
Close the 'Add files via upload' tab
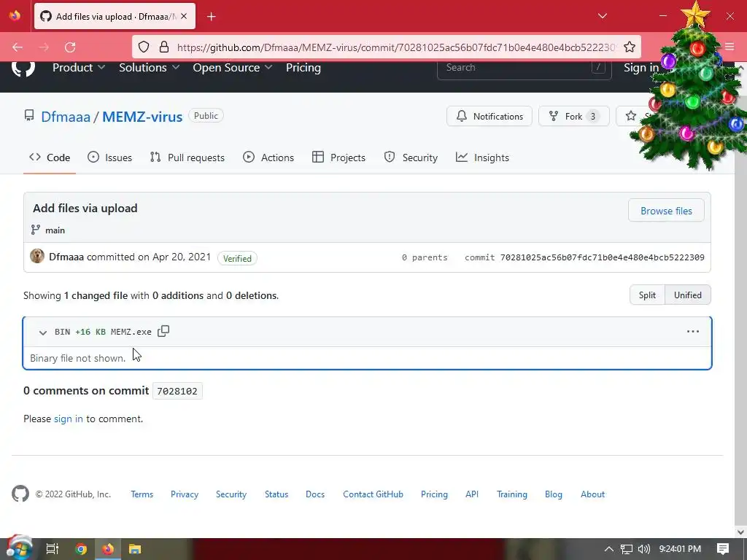184,16
